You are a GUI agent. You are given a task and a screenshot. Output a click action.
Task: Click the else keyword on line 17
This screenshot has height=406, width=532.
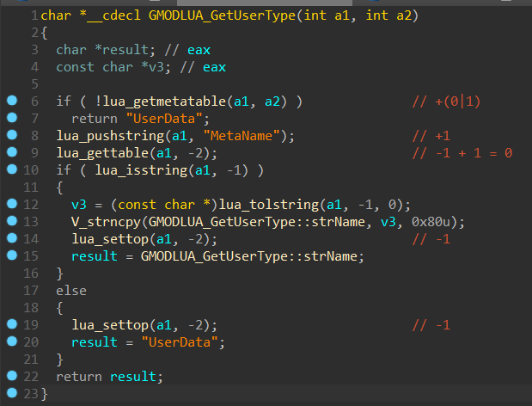click(x=71, y=291)
